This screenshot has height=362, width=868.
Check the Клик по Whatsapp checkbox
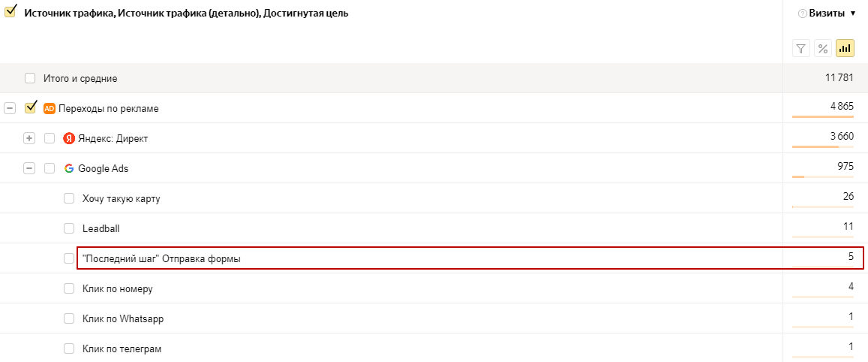tap(69, 318)
